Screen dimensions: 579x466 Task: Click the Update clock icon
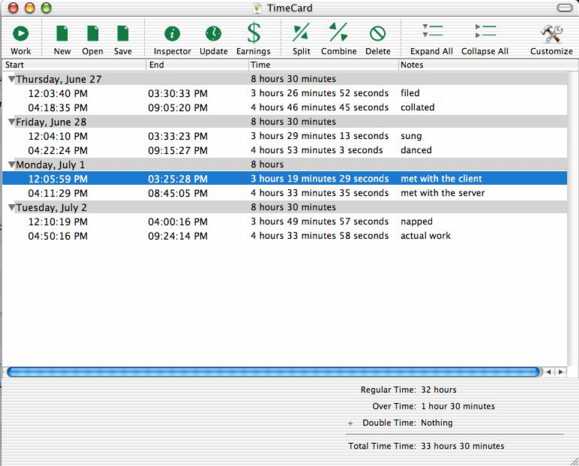[x=213, y=34]
